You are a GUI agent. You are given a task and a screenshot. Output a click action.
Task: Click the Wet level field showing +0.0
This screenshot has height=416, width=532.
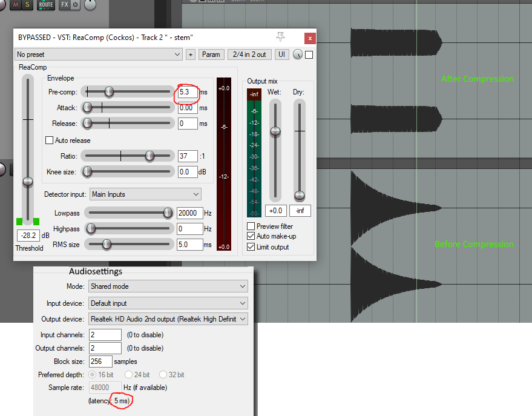point(276,211)
